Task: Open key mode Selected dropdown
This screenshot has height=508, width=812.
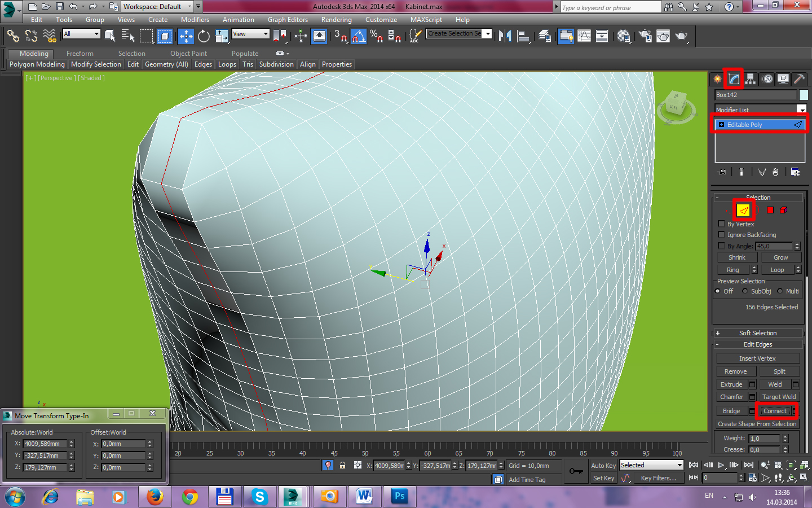Action: click(x=652, y=465)
